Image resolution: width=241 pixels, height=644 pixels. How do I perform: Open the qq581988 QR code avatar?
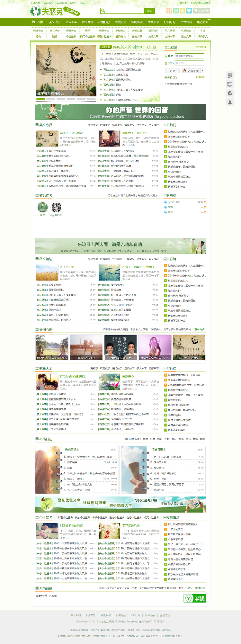click(56, 207)
